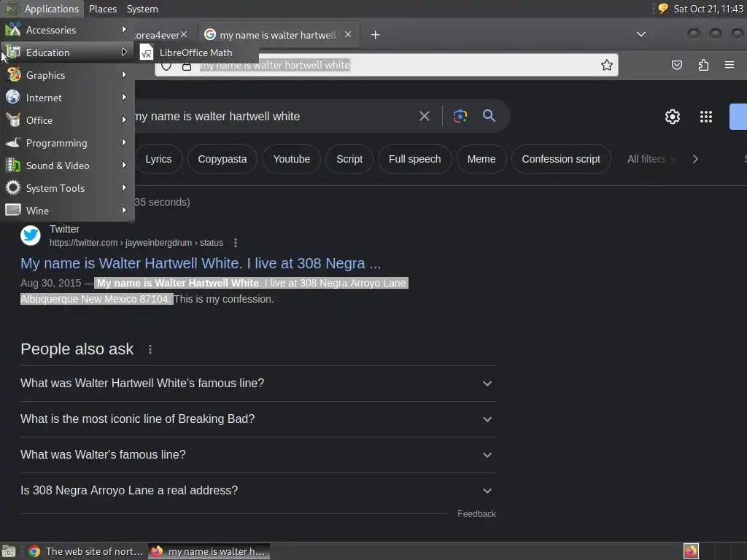
Task: Show next filter chips with arrow
Action: [x=695, y=159]
